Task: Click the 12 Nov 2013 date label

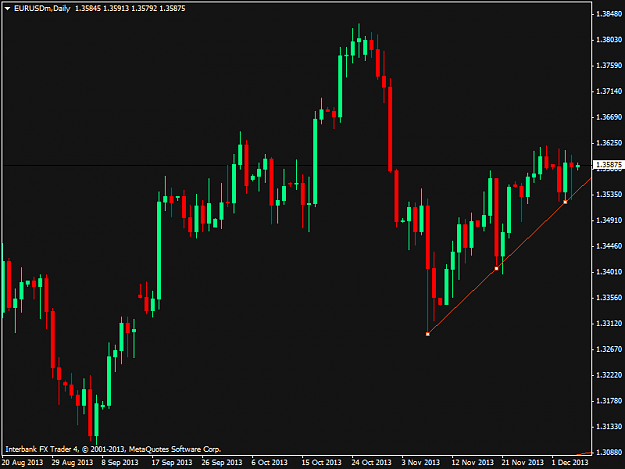Action: [472, 462]
